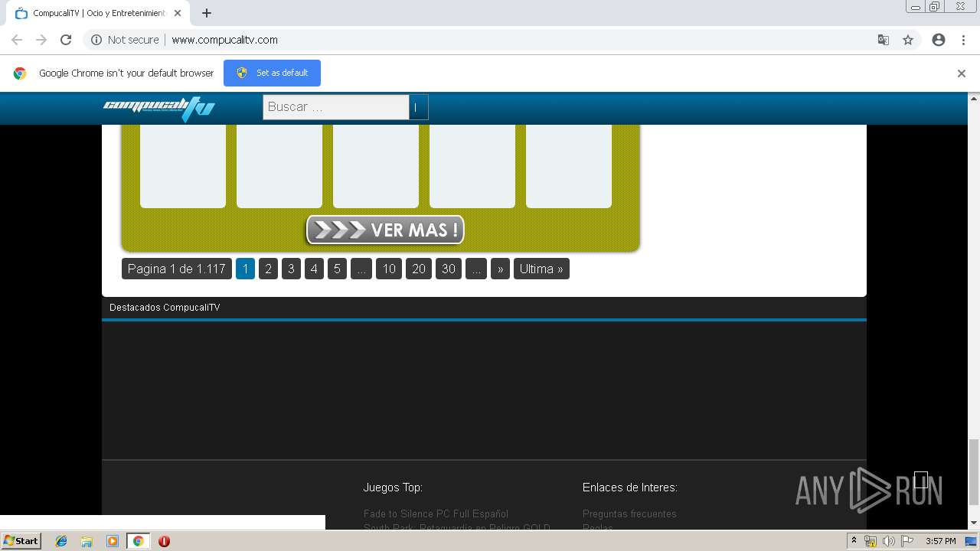980x551 pixels.
Task: Click the red Opera taskbar icon
Action: [164, 541]
